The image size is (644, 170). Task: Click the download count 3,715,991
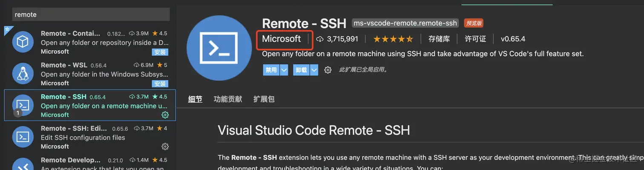[x=337, y=39]
